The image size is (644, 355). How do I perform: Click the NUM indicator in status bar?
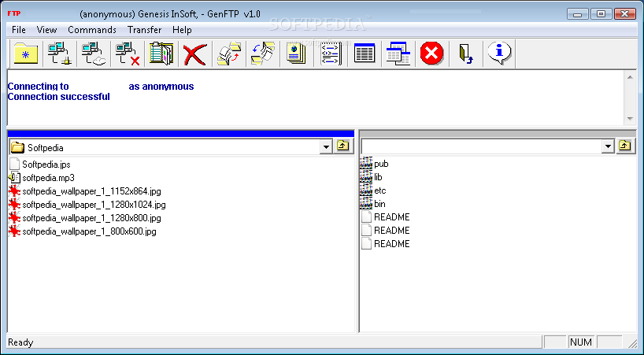[581, 342]
